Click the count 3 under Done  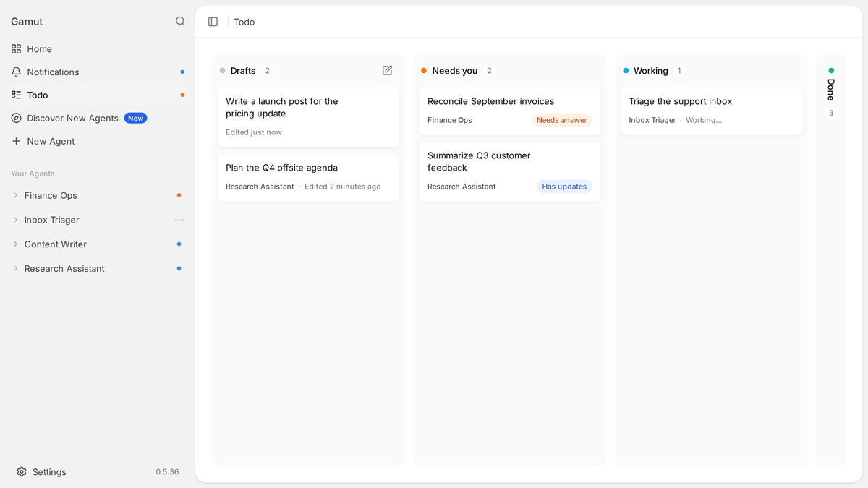pyautogui.click(x=831, y=113)
